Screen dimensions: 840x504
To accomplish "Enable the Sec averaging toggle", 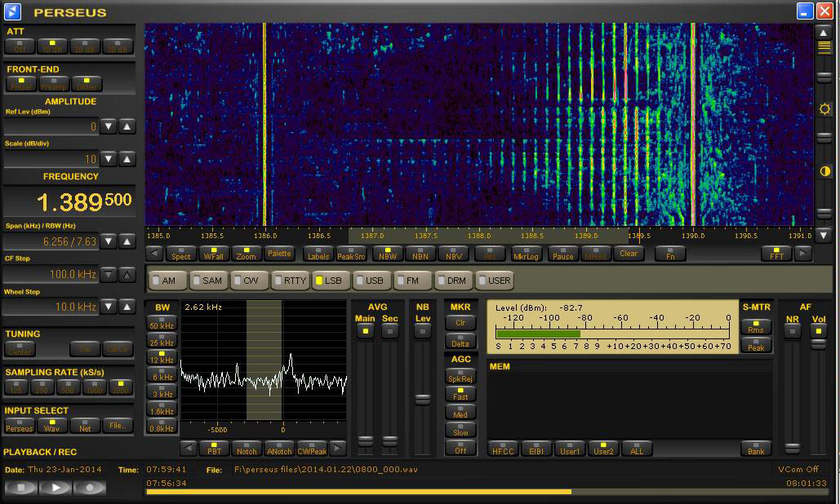I will (390, 331).
